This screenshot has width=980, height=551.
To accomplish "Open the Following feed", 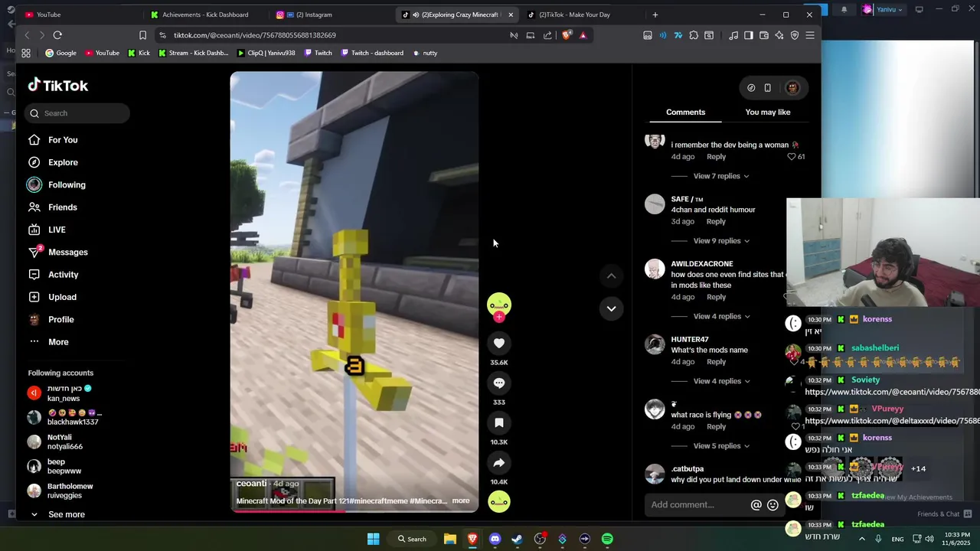I will [67, 185].
